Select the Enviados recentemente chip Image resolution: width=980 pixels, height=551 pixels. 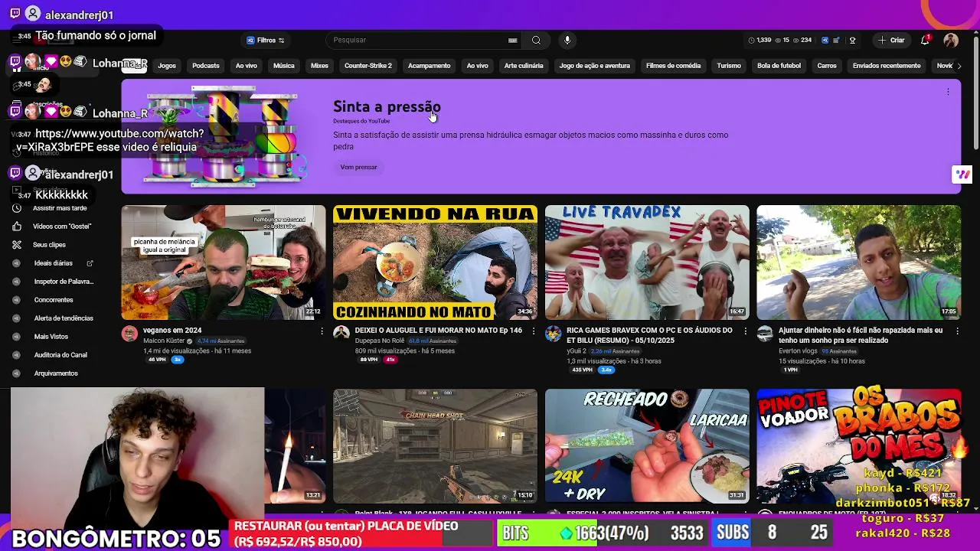coord(887,66)
